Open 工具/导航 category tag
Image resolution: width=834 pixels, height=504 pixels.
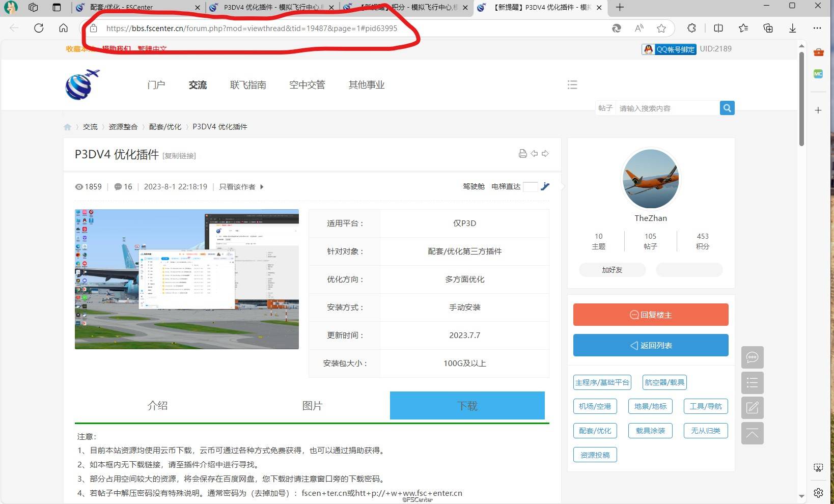coord(706,406)
